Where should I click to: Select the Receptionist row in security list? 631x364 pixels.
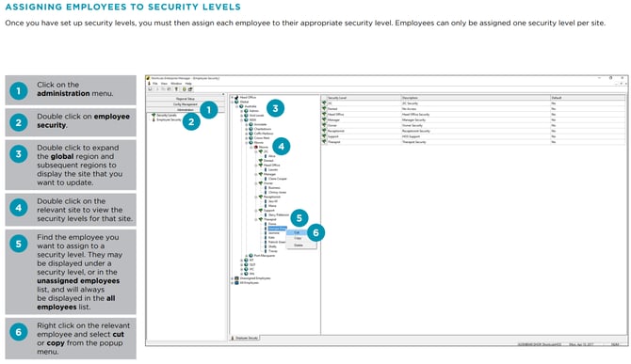(x=473, y=131)
